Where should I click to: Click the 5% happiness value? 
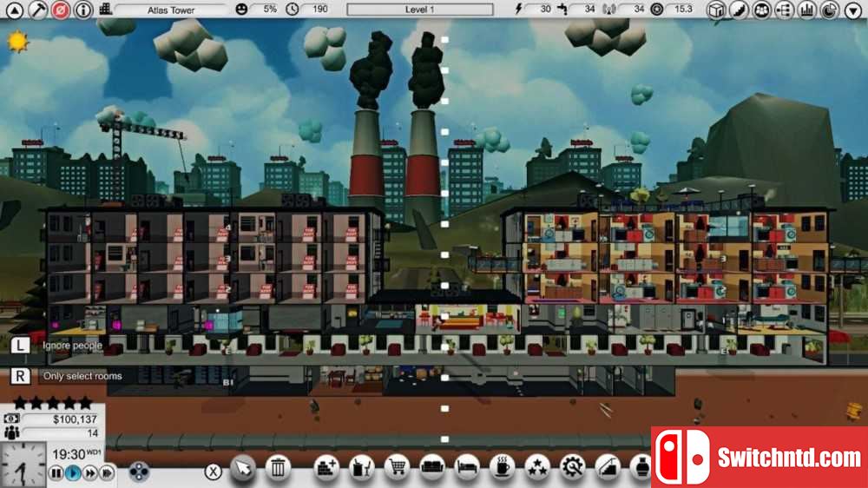(270, 10)
